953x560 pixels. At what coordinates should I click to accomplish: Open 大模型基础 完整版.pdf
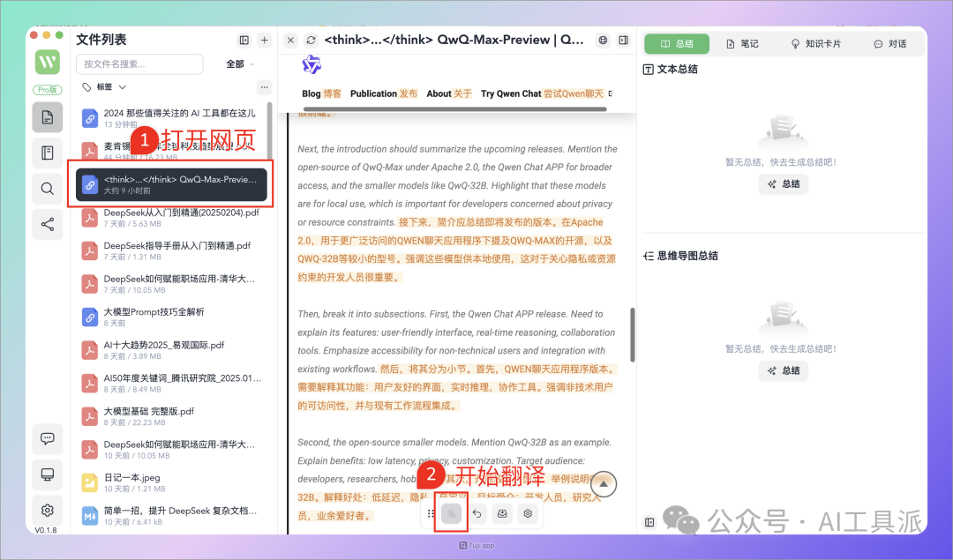pyautogui.click(x=172, y=416)
